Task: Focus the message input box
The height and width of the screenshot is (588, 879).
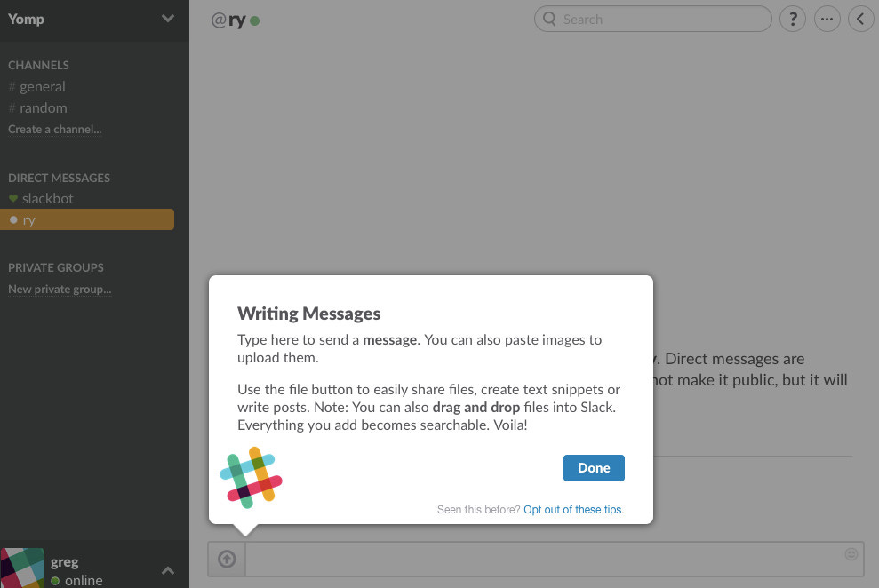Action: pos(555,559)
